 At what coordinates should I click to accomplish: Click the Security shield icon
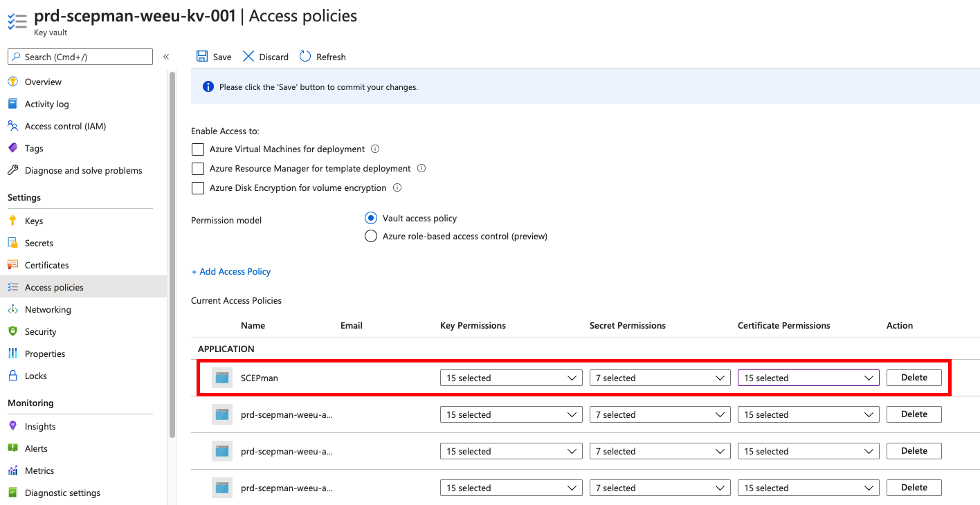click(12, 331)
